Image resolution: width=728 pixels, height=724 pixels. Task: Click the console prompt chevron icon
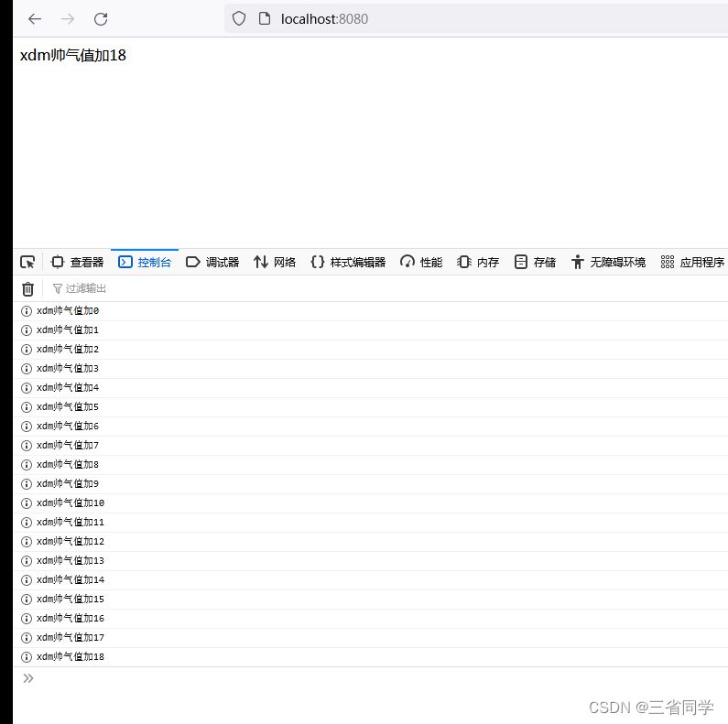[28, 678]
